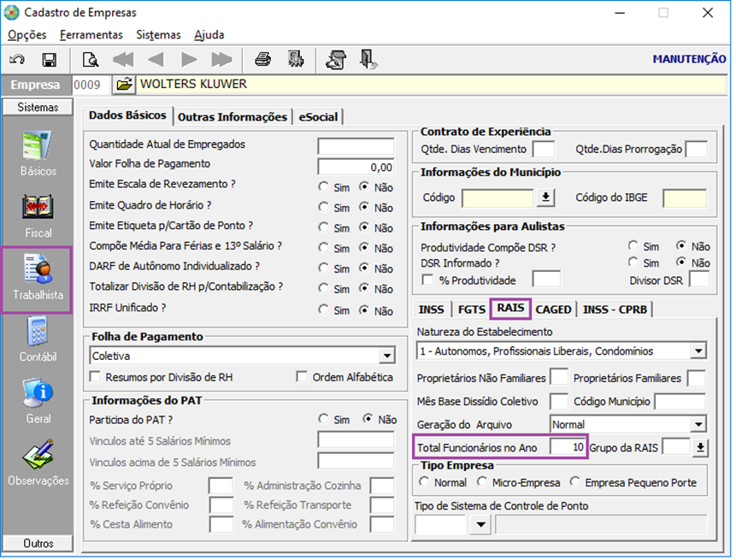
Task: Switch to Outras Informações tab
Action: pos(233,117)
